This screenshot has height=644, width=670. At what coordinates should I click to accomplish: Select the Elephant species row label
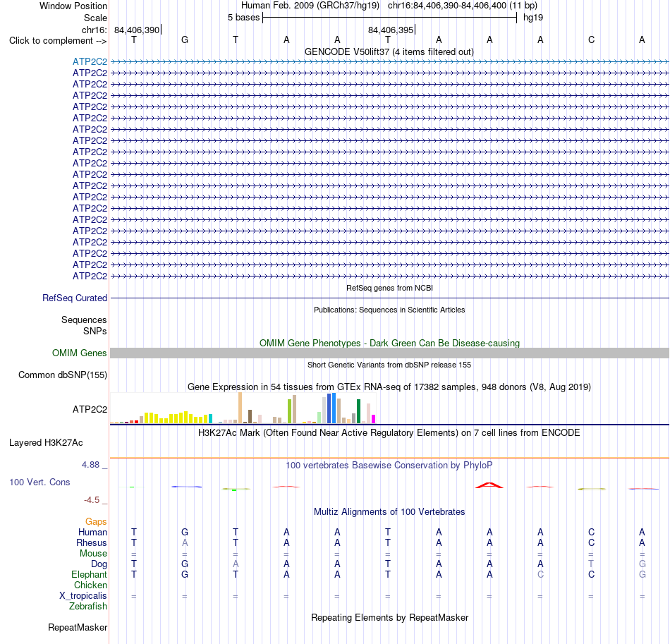pos(89,574)
